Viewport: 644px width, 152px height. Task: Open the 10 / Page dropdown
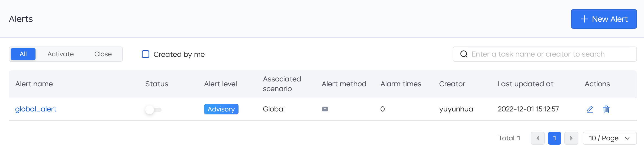610,138
